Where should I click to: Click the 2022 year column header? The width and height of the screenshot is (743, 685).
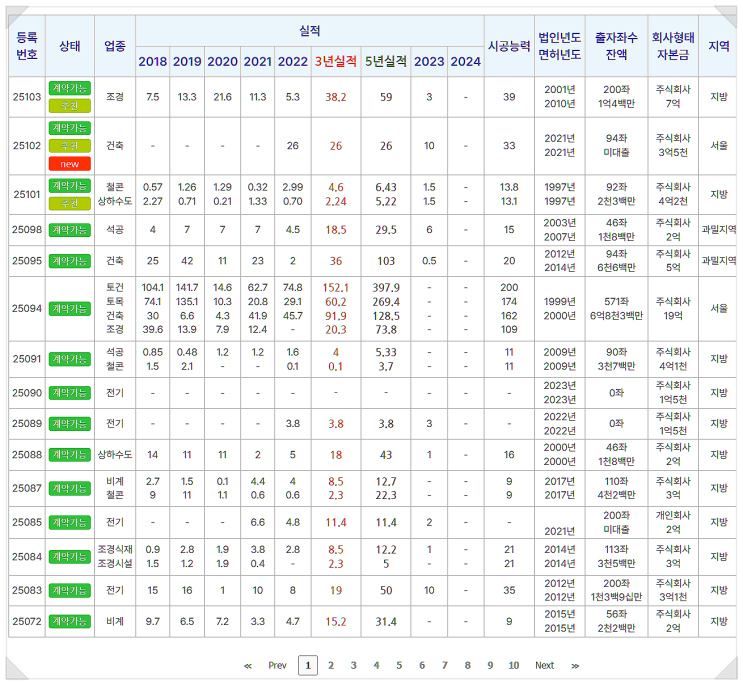coord(292,62)
